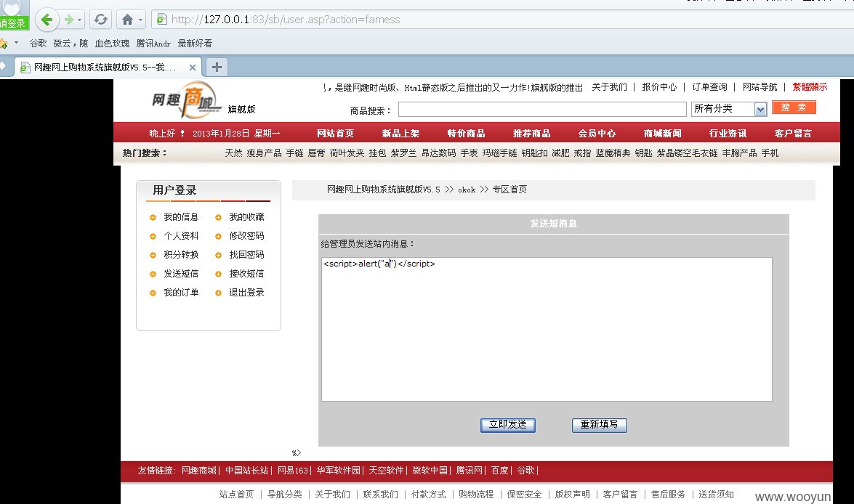Switch to 繁體顯示 display
854x504 pixels.
(810, 87)
